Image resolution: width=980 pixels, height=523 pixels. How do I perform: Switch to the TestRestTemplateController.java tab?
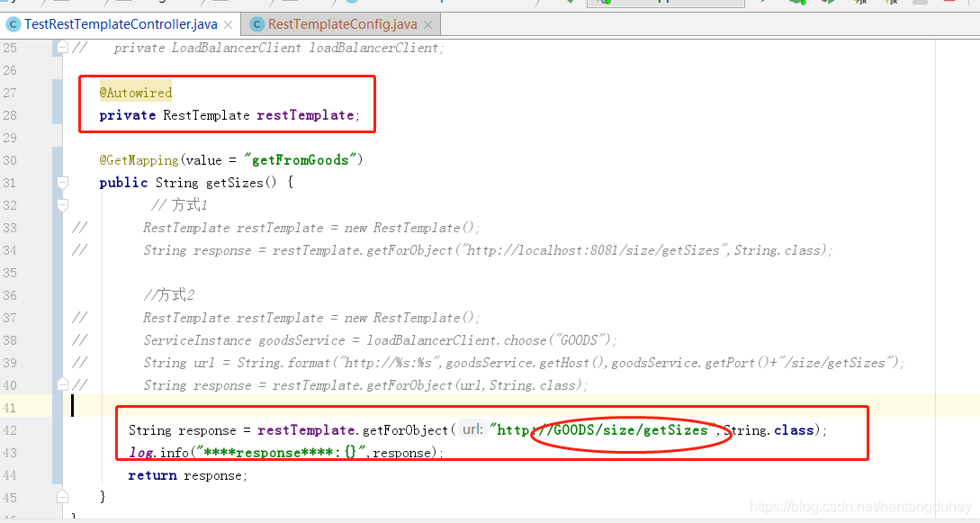[121, 24]
